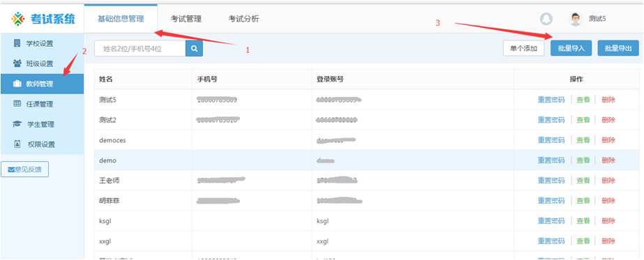Screen dimensions: 644x260
Task: Click the 任课管理 table icon
Action: (17, 104)
